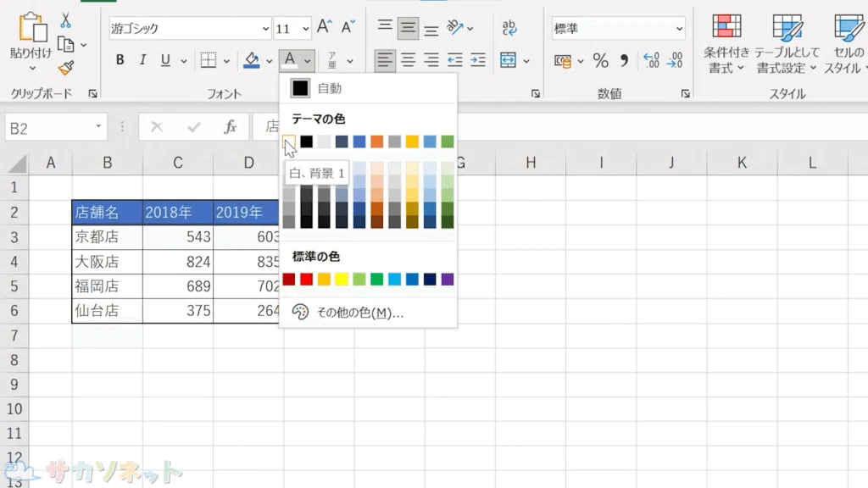Select row 7 header
The image size is (868, 488).
(x=14, y=335)
